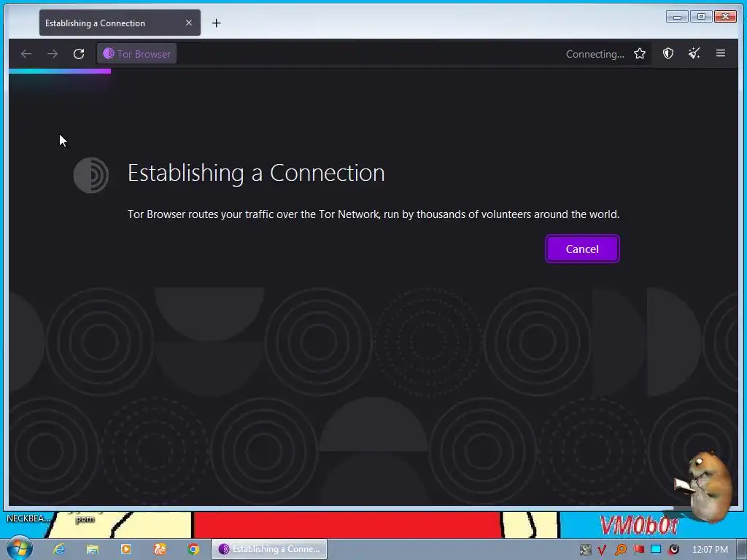Launch Internet Explorer from the taskbar
Screen dimensions: 747x560
[58, 549]
